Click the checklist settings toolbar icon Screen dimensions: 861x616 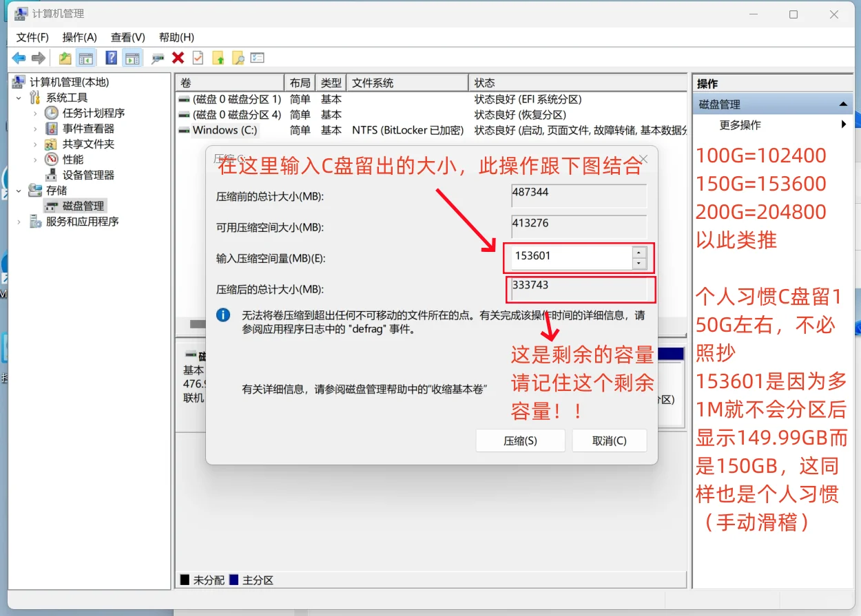(x=258, y=59)
